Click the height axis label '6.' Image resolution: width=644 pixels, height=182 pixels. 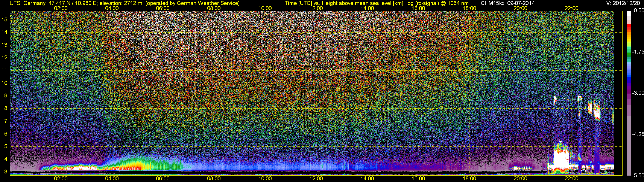pos(6,134)
